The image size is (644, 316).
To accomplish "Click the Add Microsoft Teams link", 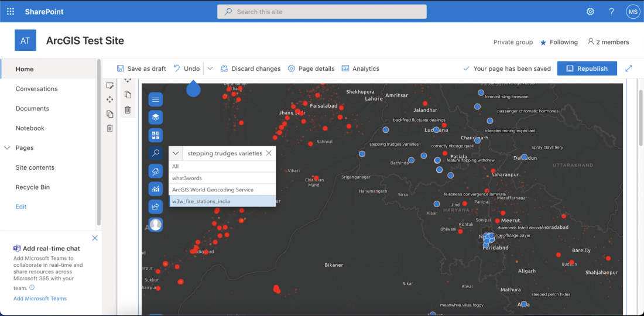I will pyautogui.click(x=40, y=298).
